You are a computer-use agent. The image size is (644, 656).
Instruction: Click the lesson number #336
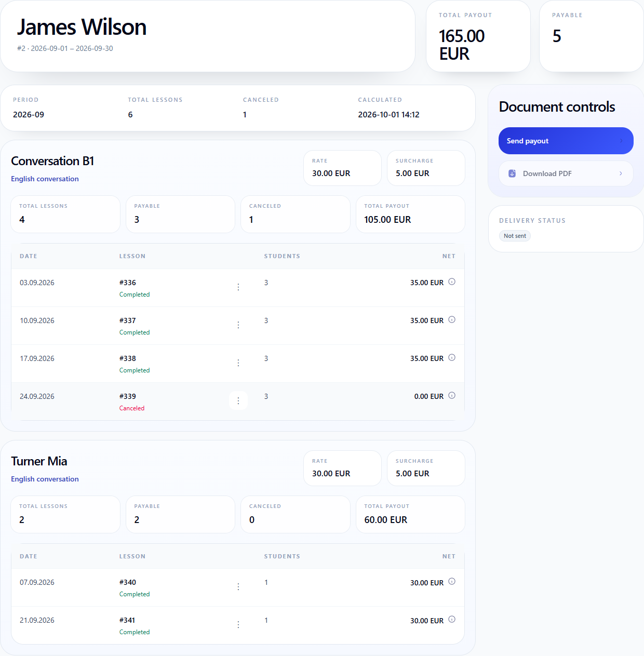tap(128, 283)
